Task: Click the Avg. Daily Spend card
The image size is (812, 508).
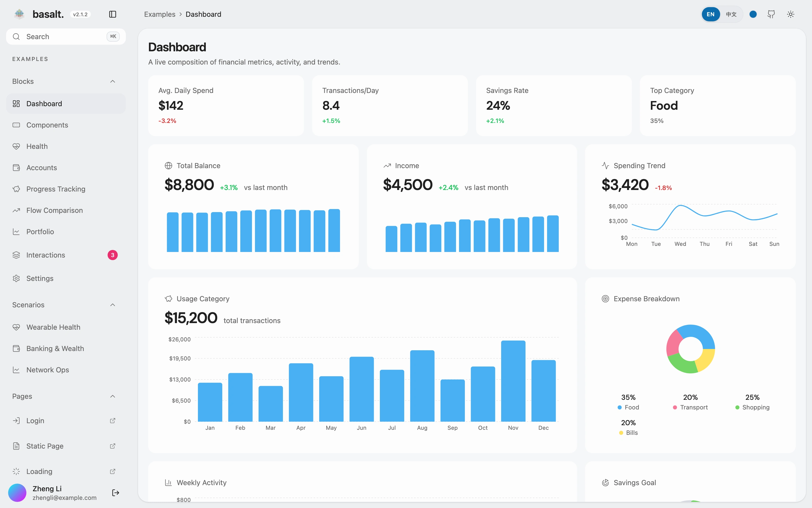Action: [226, 105]
